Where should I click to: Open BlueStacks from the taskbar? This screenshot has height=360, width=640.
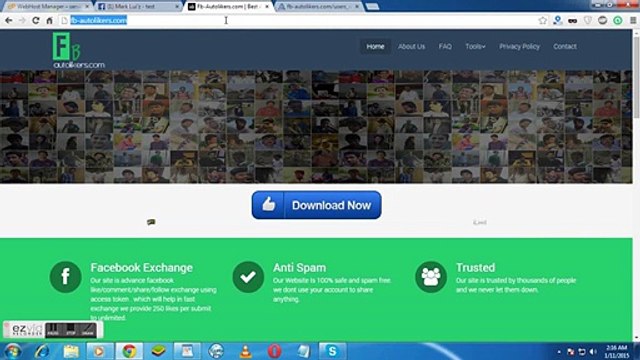(x=158, y=351)
